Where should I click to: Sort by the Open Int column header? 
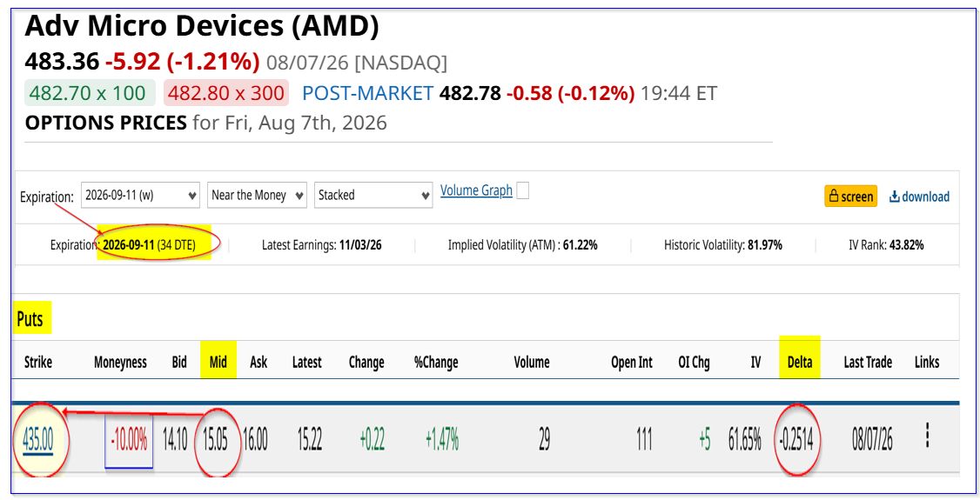632,362
